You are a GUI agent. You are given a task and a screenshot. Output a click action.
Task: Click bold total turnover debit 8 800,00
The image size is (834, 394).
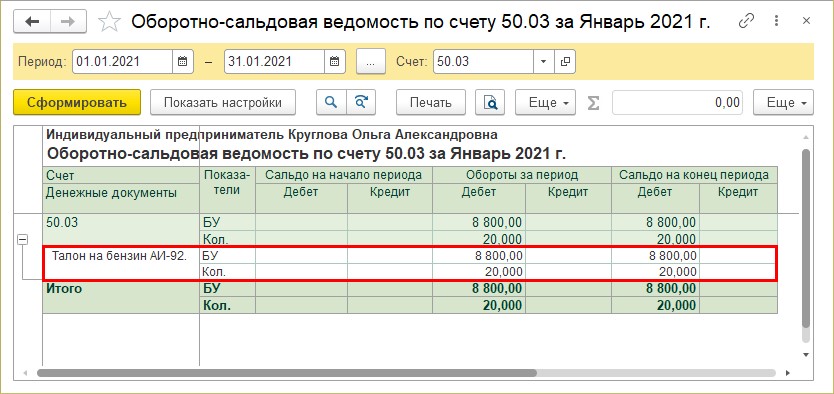[479, 289]
